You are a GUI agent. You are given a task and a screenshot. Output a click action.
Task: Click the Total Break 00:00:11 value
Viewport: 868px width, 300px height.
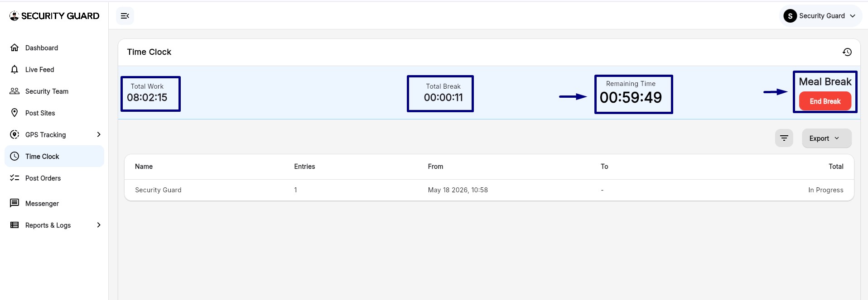click(443, 97)
